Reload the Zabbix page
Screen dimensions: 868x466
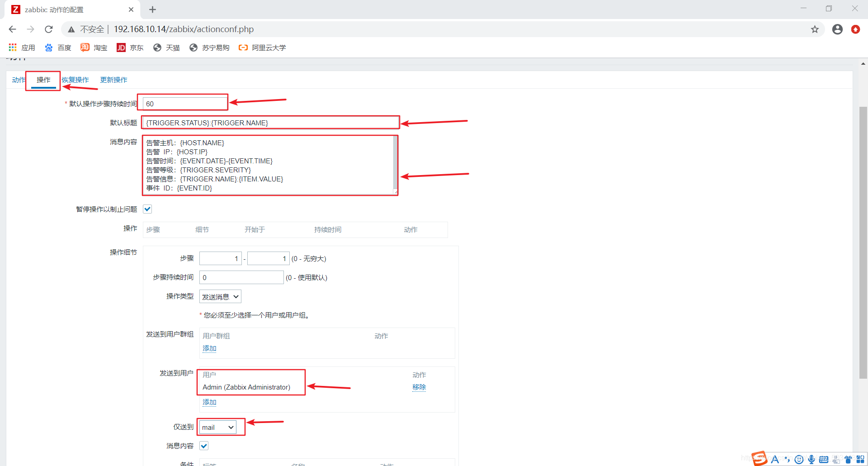click(x=49, y=29)
